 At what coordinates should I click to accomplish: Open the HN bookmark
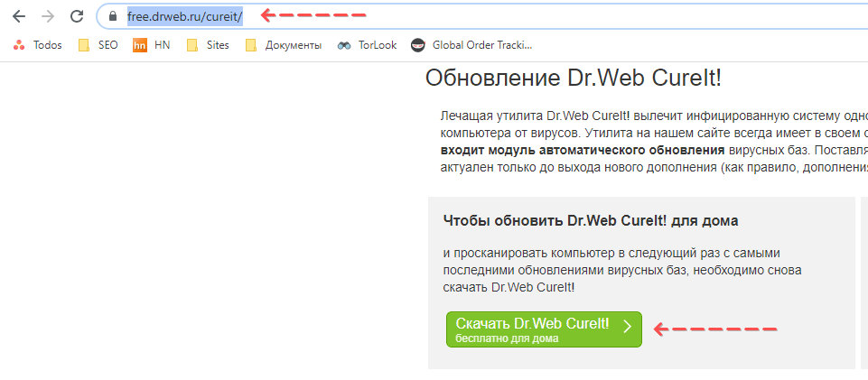151,45
